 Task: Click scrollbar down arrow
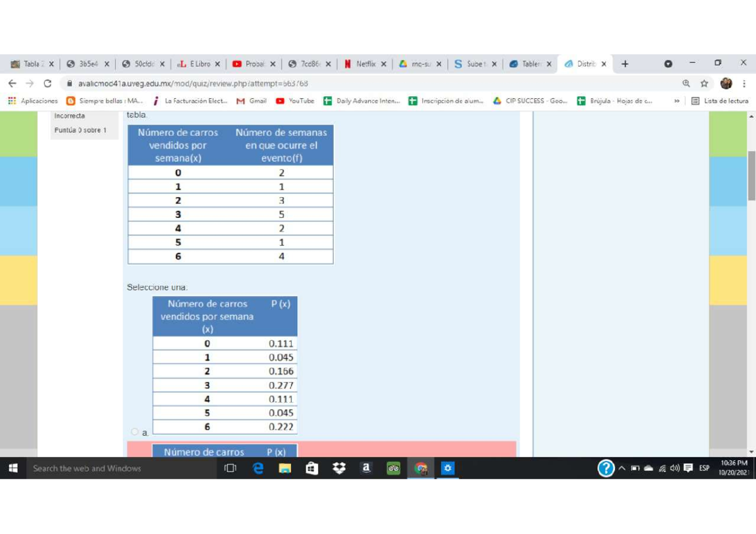click(x=752, y=452)
